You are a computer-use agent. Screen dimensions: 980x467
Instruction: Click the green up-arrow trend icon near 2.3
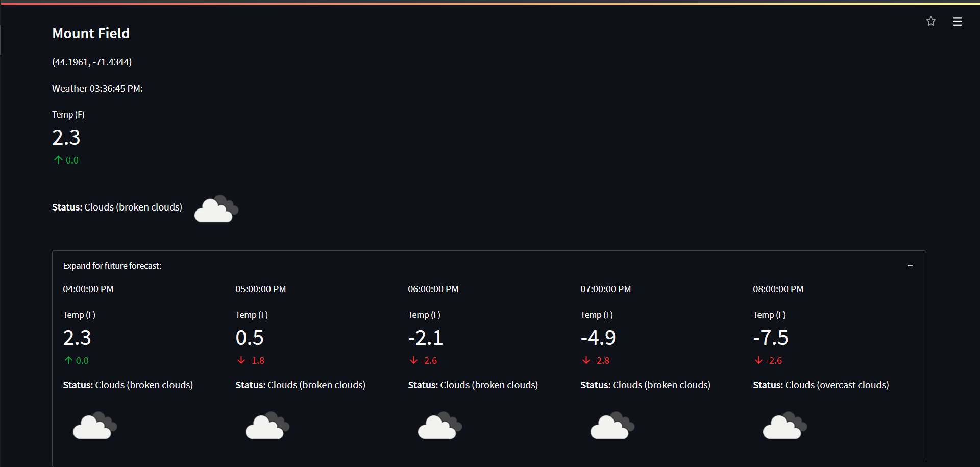58,159
